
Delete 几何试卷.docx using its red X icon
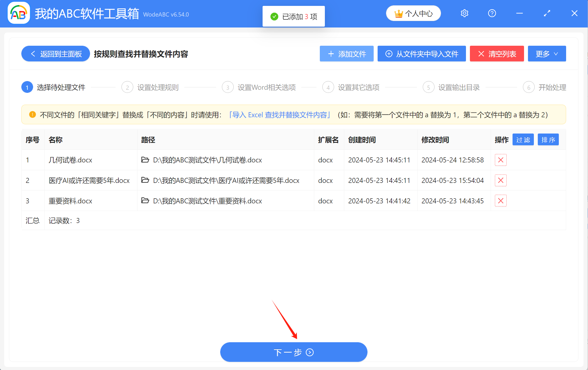point(500,160)
